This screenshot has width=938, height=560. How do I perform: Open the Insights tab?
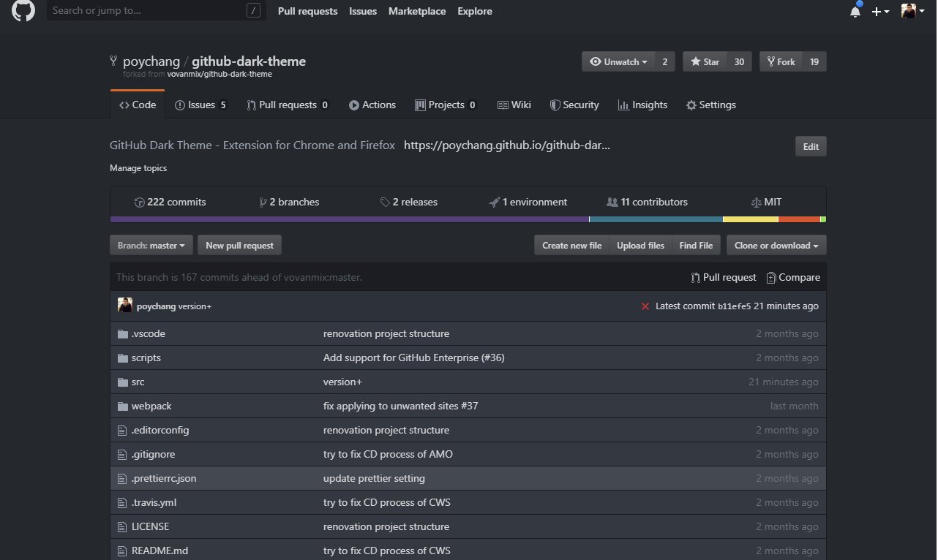642,105
